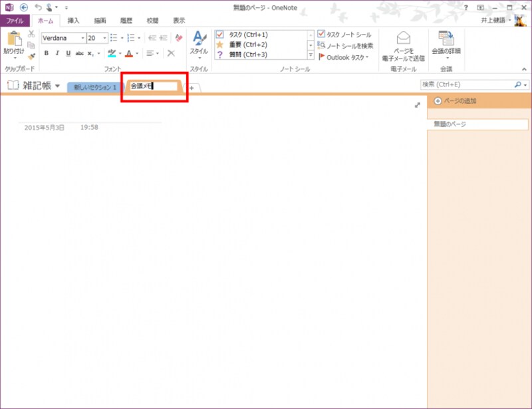The image size is (532, 409).
Task: Switch to the 挿入 (Insert) ribbon tab
Action: pyautogui.click(x=73, y=21)
